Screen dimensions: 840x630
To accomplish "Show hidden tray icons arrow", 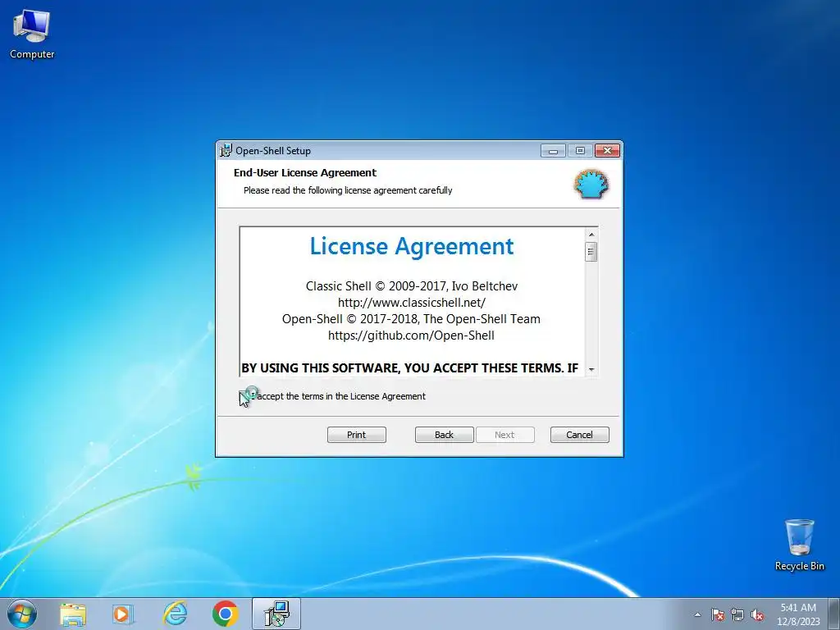I will 697,614.
